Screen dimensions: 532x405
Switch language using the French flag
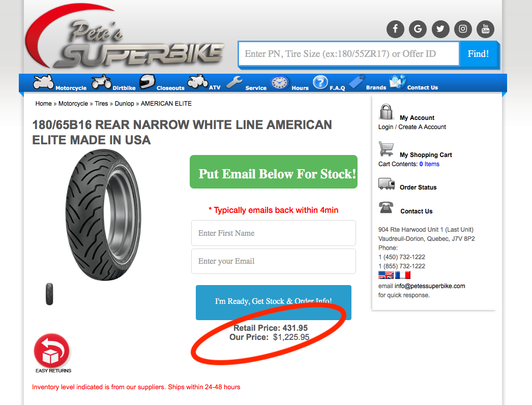coord(403,275)
